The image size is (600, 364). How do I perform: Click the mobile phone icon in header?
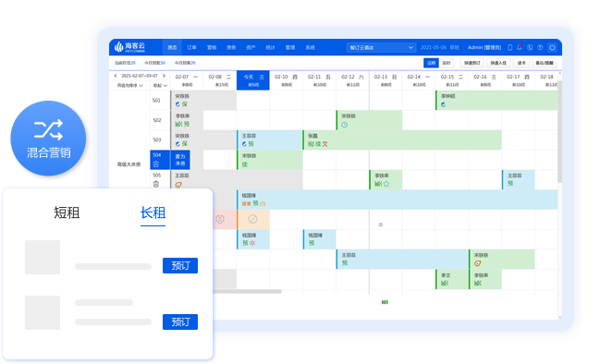(x=509, y=47)
